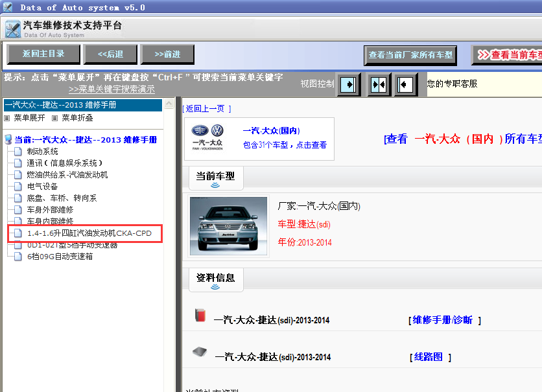Click the chevron under 当前车型 tab
542x392 pixels.
coord(215,185)
